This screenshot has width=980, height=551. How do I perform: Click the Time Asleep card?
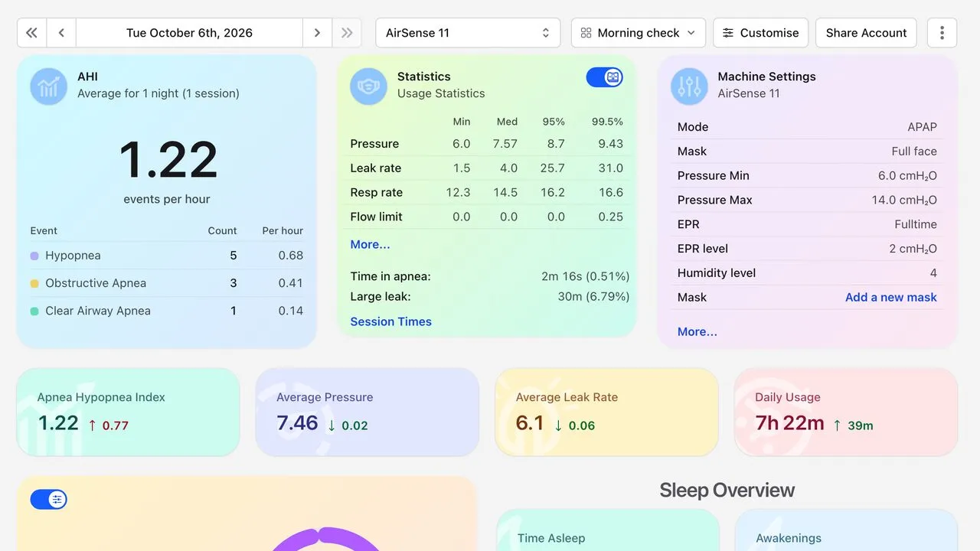click(x=608, y=530)
